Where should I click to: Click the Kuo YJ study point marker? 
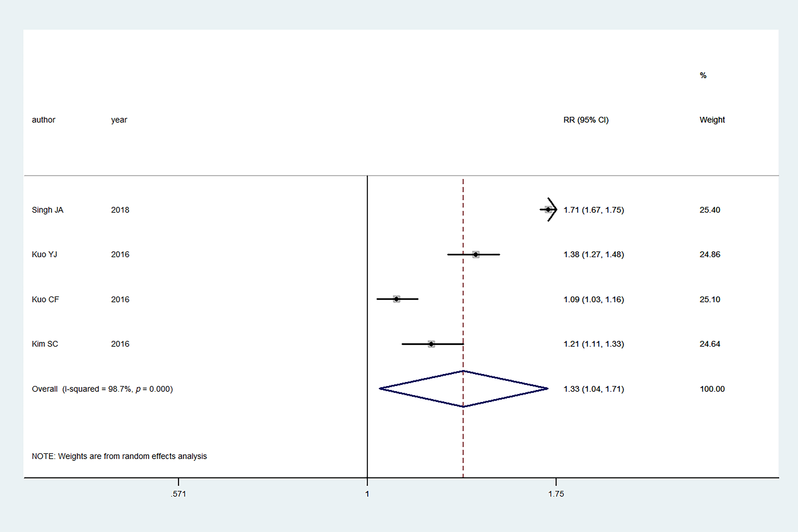(x=476, y=254)
